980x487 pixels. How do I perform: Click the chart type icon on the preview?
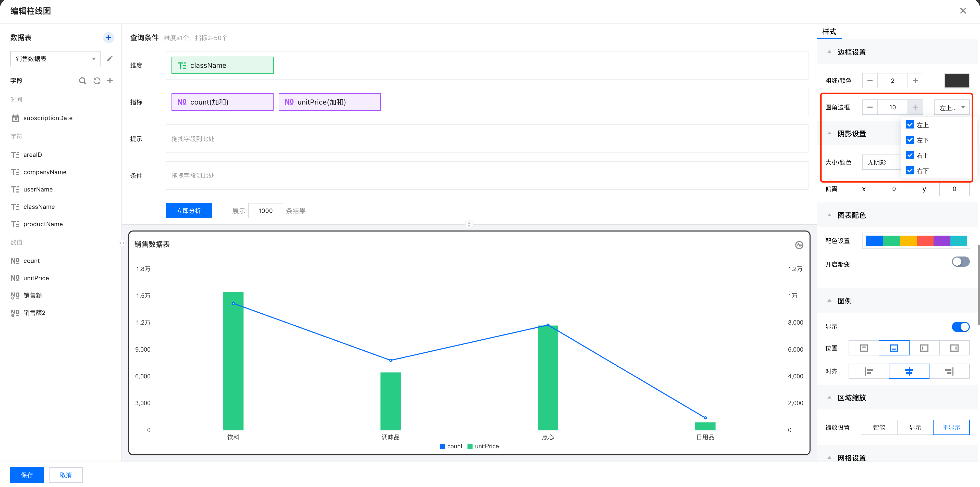799,245
